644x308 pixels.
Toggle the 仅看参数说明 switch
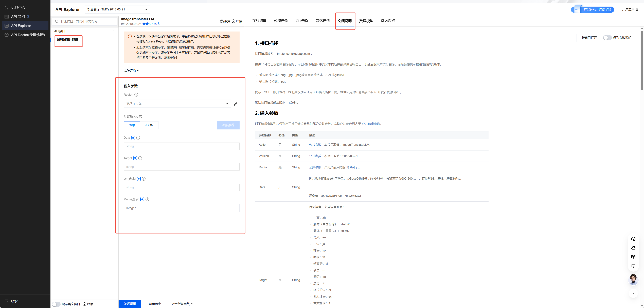[607, 38]
